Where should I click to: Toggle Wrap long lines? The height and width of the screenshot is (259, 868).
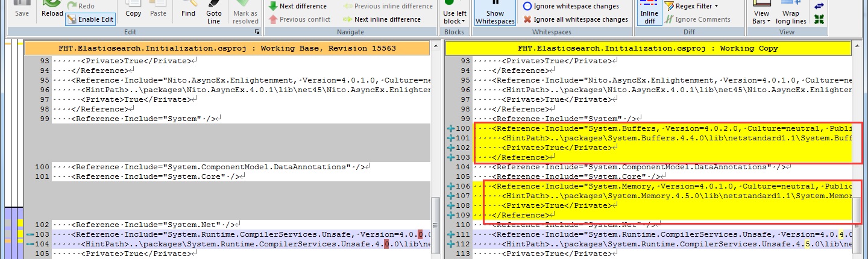pyautogui.click(x=791, y=12)
